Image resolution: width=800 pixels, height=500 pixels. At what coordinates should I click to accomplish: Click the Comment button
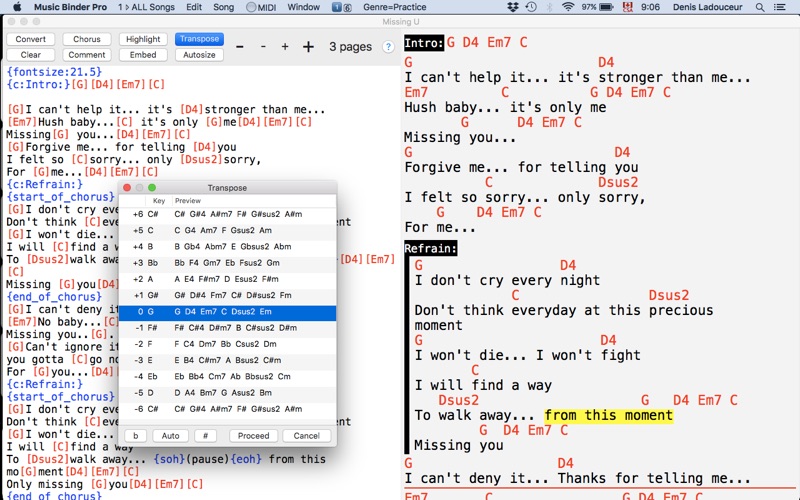coord(87,55)
